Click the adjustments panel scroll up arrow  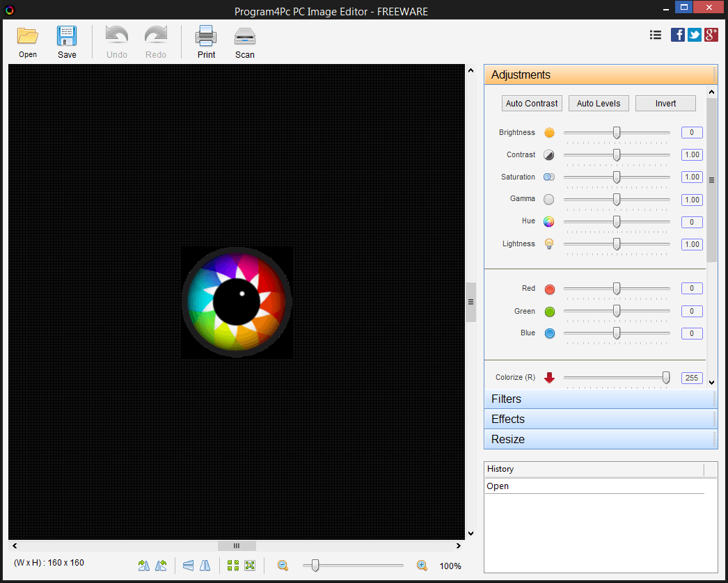point(711,92)
